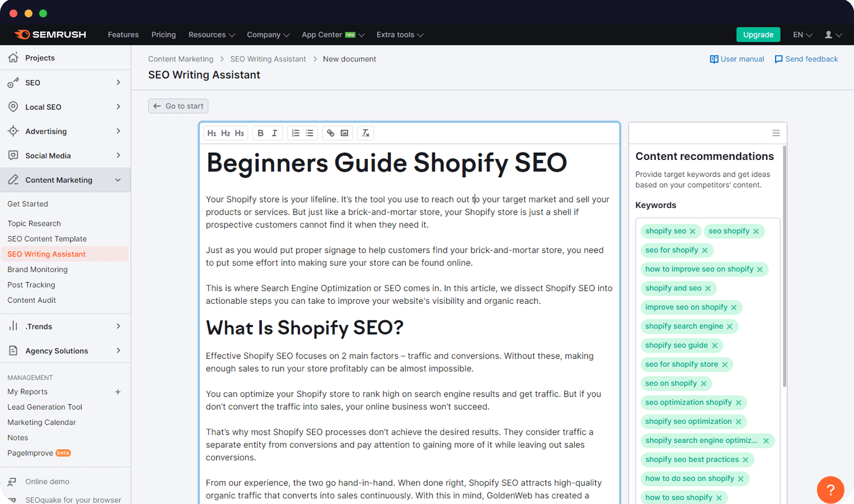Click in the 'Beginners Guide Shopify SEO' title

pyautogui.click(x=387, y=163)
